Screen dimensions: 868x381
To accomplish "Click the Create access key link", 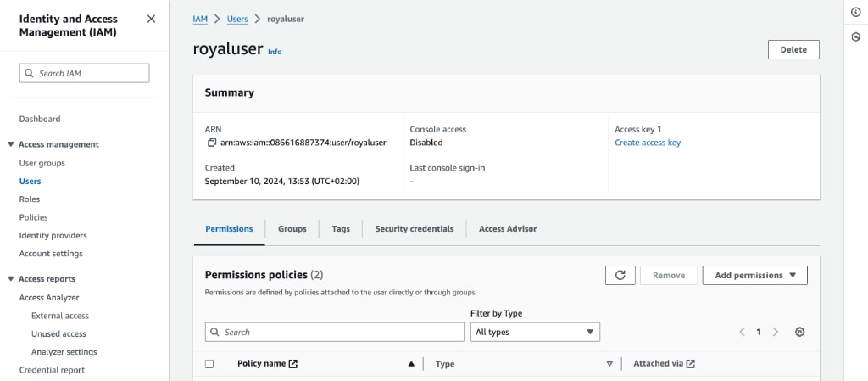I will pos(648,143).
